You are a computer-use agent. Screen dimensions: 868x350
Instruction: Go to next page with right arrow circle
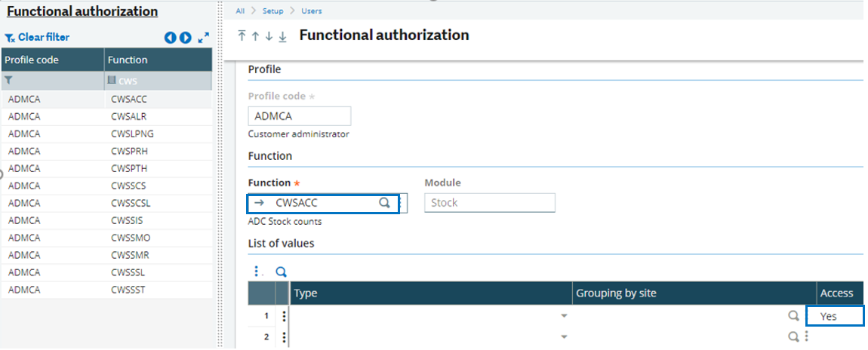185,37
